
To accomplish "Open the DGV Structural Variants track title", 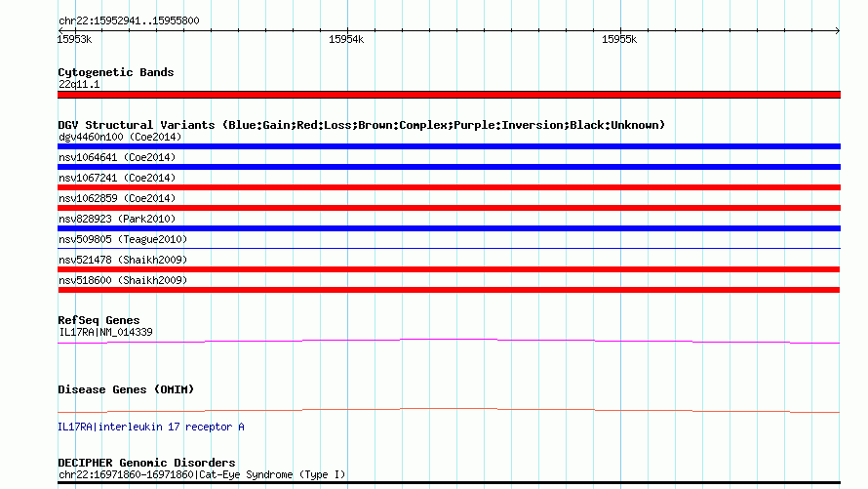I will coord(361,125).
